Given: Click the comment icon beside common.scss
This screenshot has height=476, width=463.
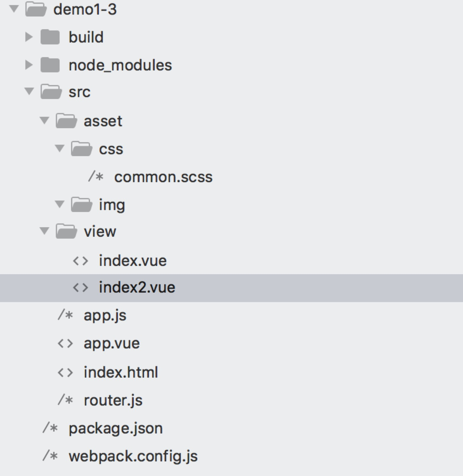Looking at the screenshot, I should (96, 176).
